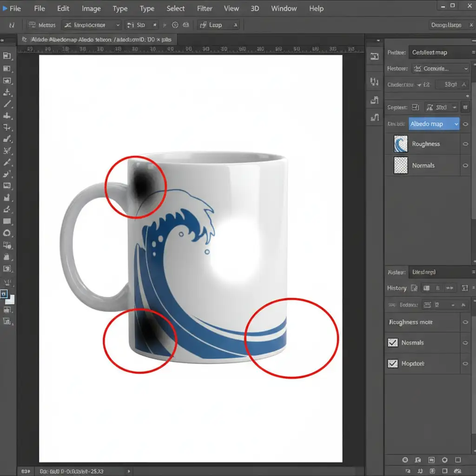The width and height of the screenshot is (476, 476).
Task: Select the Rectangle shape tool
Action: pos(7,221)
